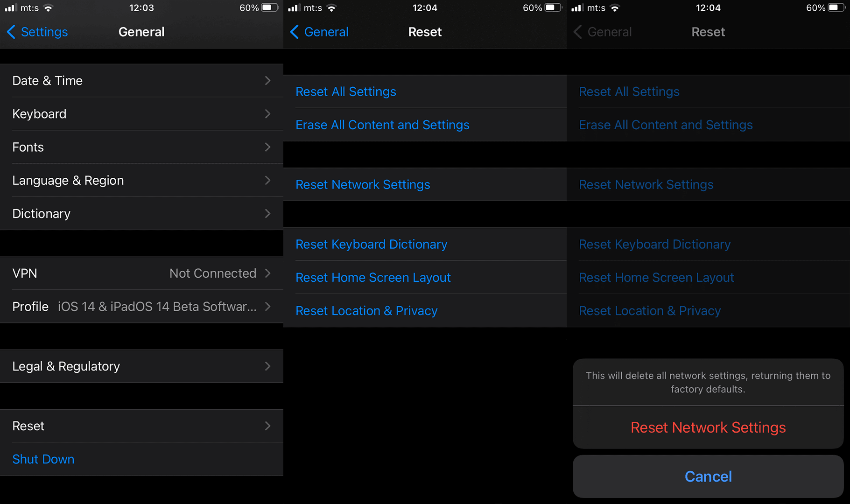Open Reset menu in General screen
850x504 pixels.
point(141,426)
